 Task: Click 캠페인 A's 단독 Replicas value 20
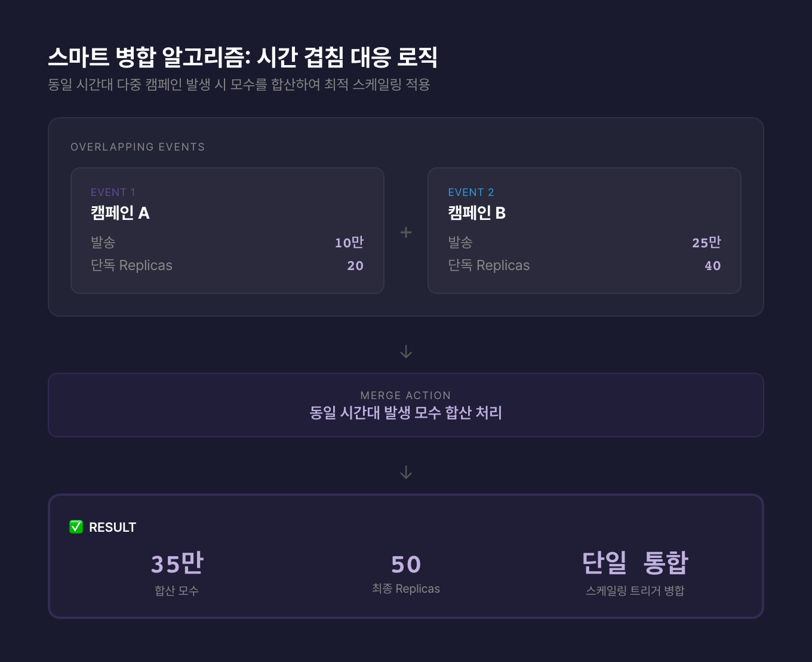click(x=355, y=266)
